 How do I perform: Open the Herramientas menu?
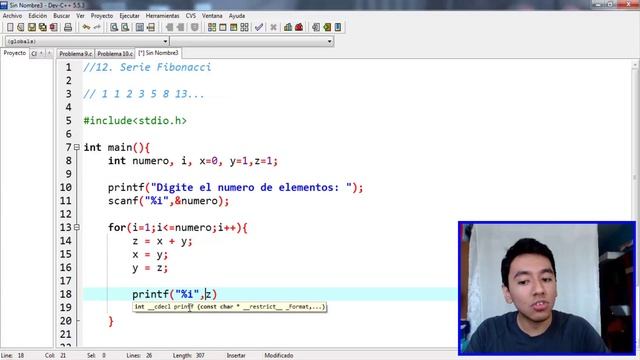162,16
